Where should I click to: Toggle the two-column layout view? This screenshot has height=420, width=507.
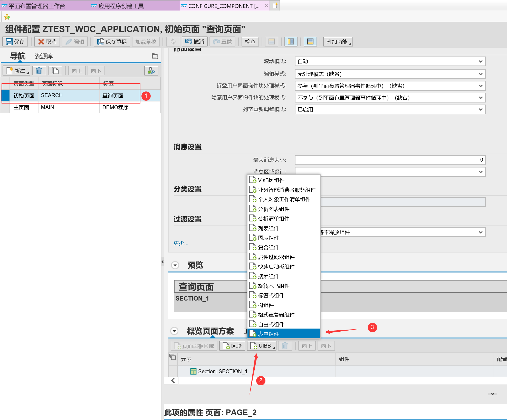pos(291,41)
